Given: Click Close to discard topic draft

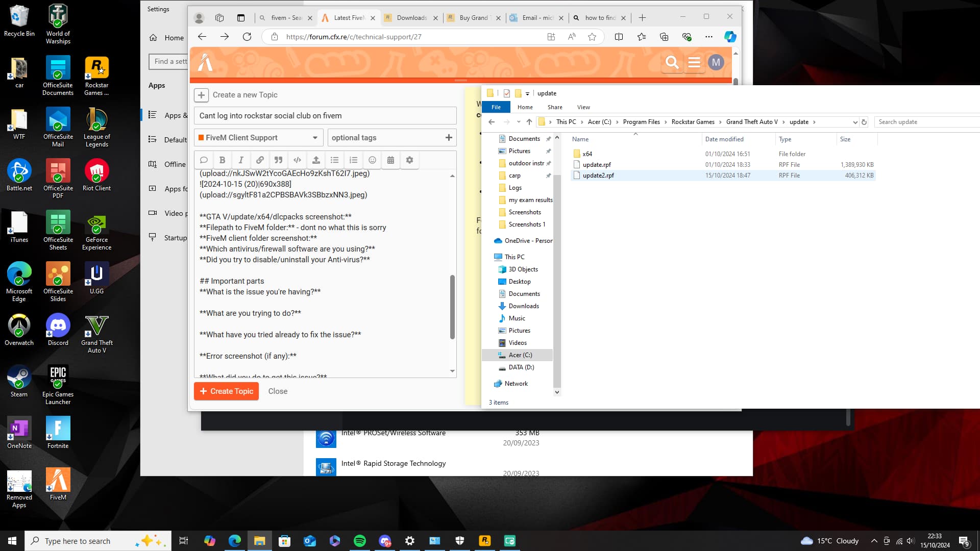Looking at the screenshot, I should pos(278,391).
